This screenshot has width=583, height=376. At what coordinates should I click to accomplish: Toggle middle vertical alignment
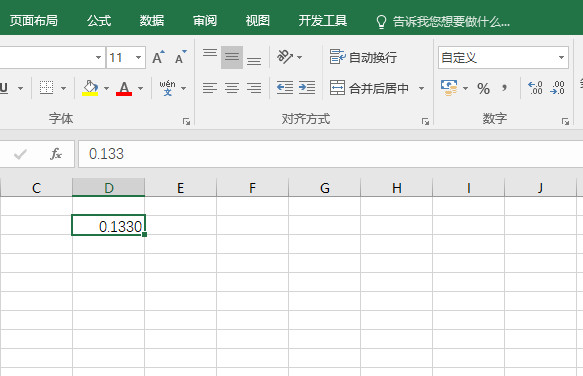pyautogui.click(x=232, y=57)
